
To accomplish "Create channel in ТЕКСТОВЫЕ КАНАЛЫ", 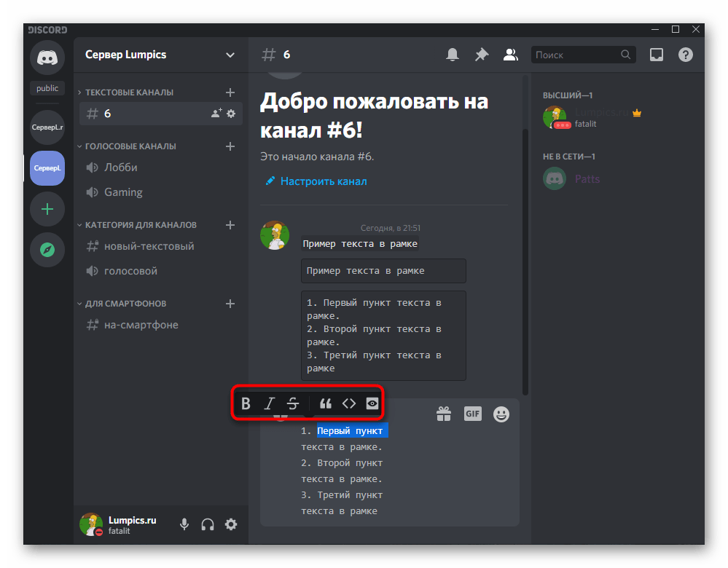I will 230,92.
